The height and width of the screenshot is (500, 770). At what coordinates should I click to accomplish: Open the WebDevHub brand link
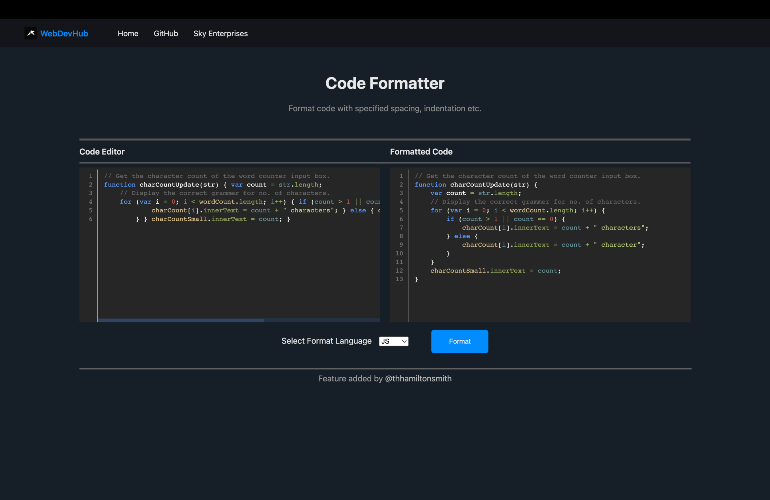tap(64, 33)
